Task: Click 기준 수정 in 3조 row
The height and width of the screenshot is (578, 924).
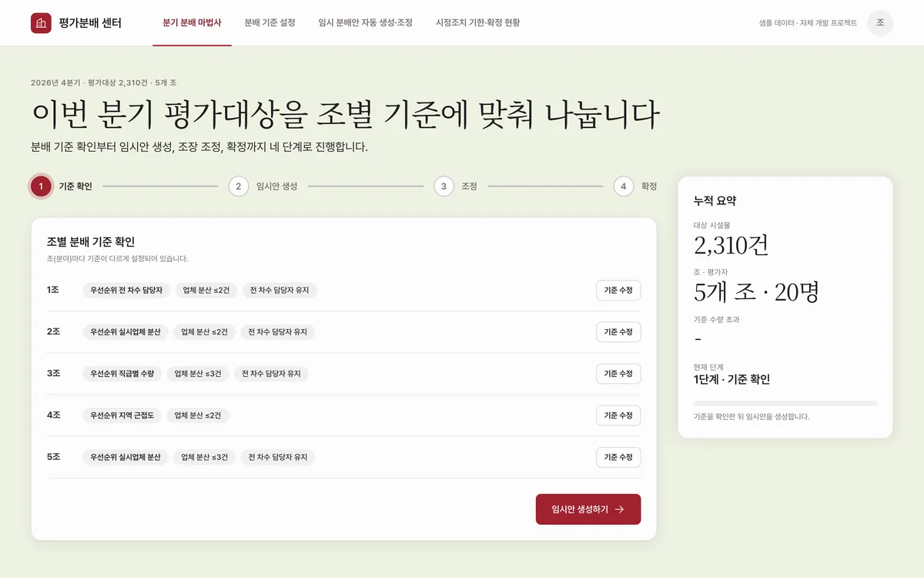Action: [618, 374]
